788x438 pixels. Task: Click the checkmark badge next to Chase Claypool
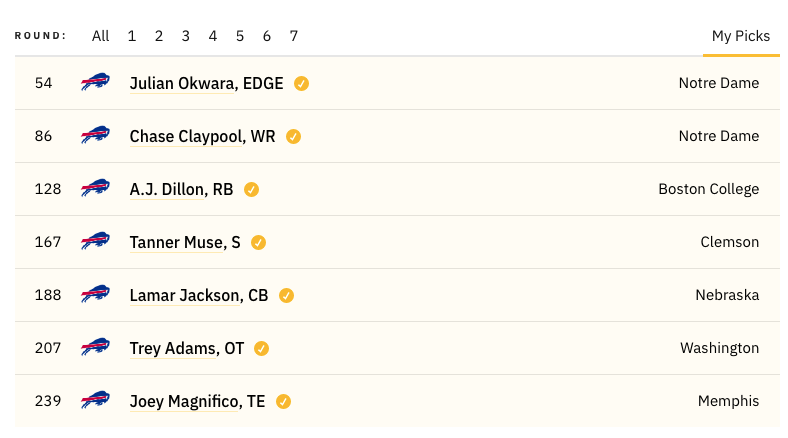(x=293, y=137)
